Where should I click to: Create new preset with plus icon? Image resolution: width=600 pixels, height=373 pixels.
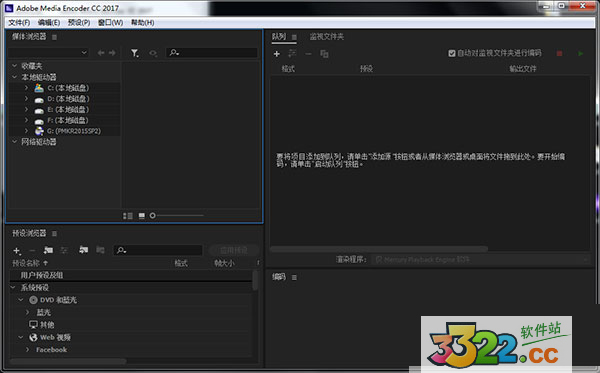pyautogui.click(x=17, y=251)
